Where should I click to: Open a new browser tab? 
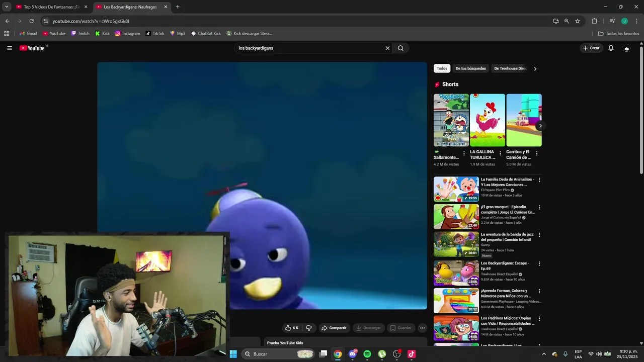click(178, 7)
